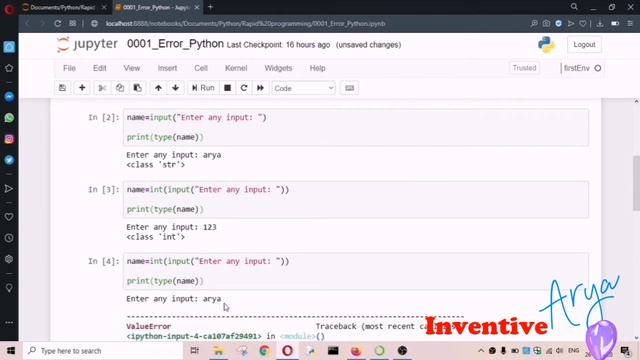Rename notebook title 0001_Error_Python
Screen dimensions: 640x360
coord(175,44)
